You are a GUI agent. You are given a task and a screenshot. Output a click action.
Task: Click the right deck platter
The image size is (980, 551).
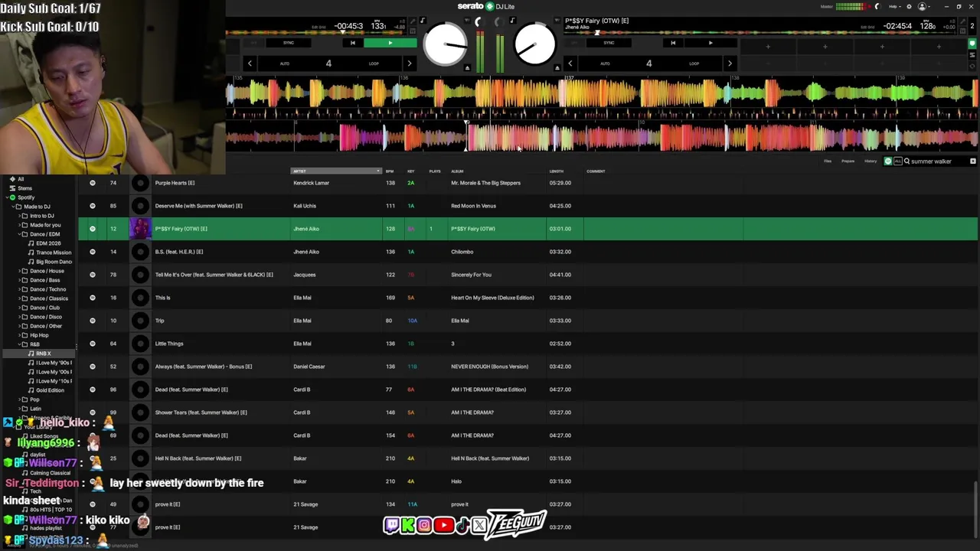click(534, 44)
